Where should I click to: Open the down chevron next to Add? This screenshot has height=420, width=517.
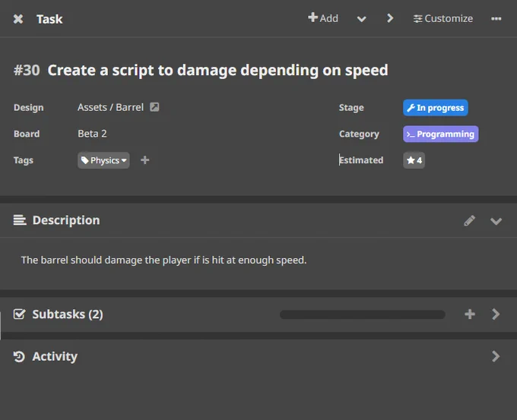[x=362, y=19]
